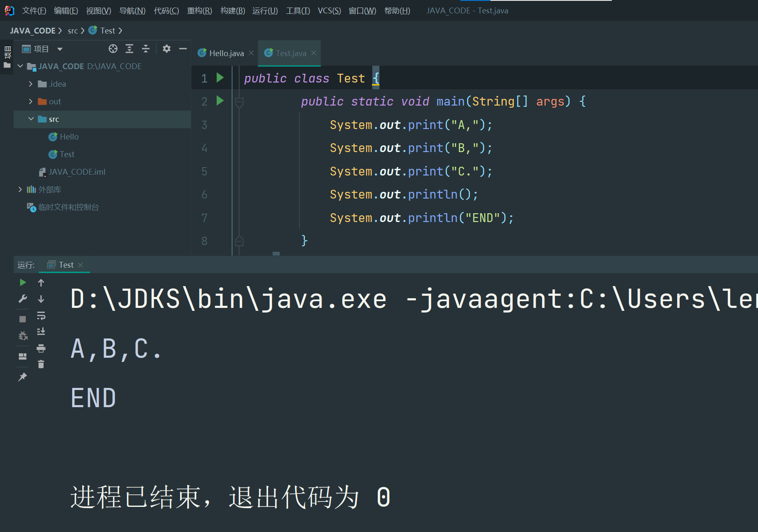
Task: Close the Test.java tab
Action: point(314,53)
